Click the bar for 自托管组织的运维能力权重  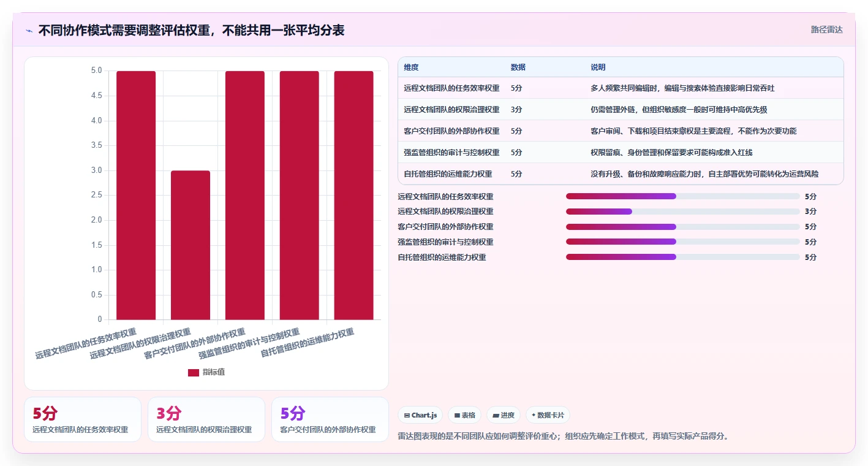[353, 195]
